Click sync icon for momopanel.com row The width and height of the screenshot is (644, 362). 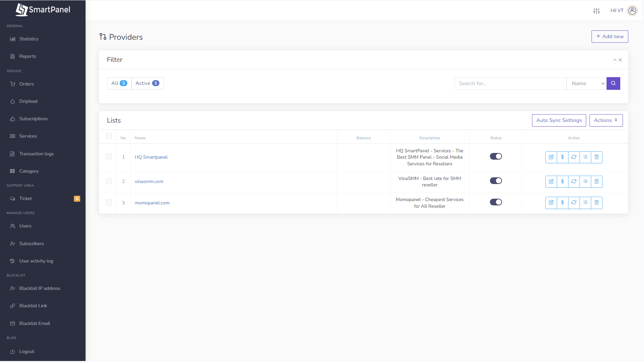coord(574,202)
